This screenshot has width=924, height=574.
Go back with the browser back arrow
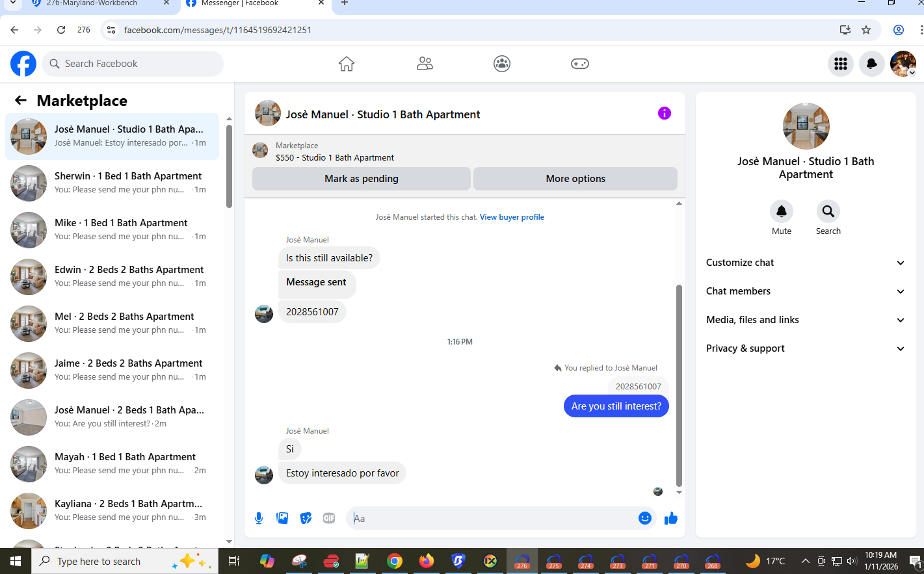pyautogui.click(x=14, y=30)
